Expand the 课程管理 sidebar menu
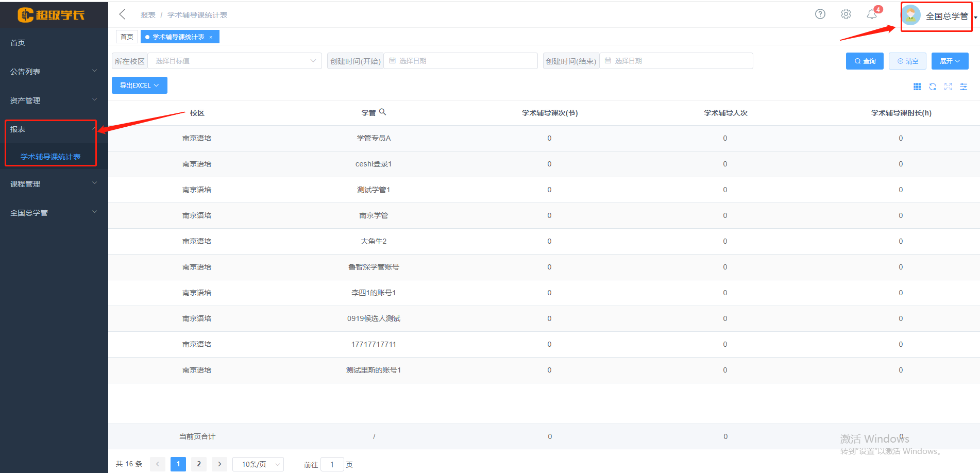980x473 pixels. [x=54, y=184]
